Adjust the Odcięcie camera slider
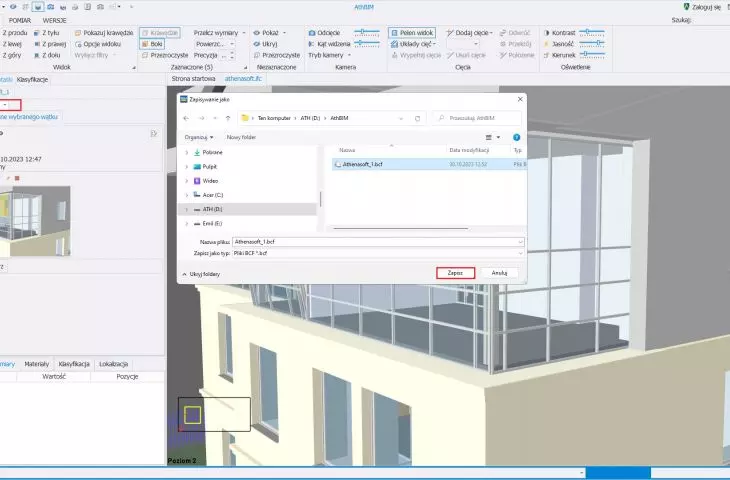 click(367, 33)
